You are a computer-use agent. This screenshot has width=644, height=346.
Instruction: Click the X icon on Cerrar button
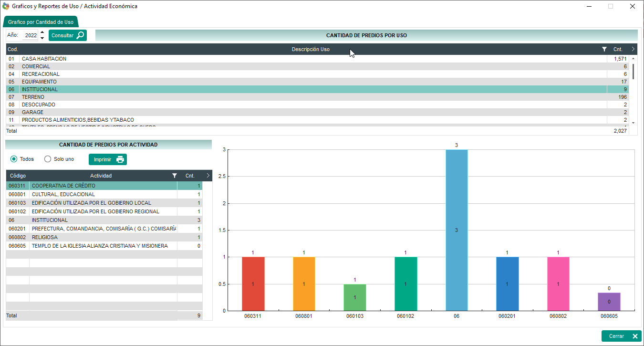pos(634,336)
